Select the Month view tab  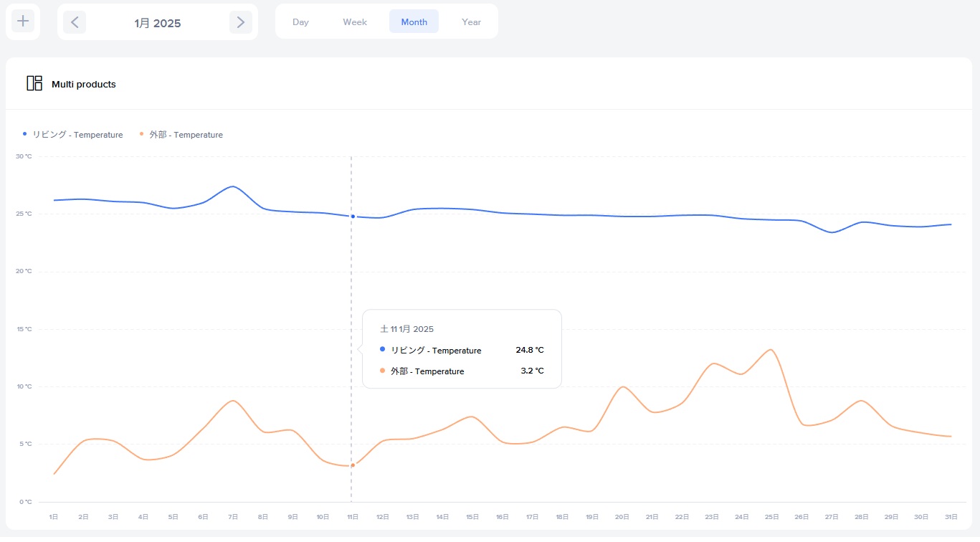[x=414, y=22]
